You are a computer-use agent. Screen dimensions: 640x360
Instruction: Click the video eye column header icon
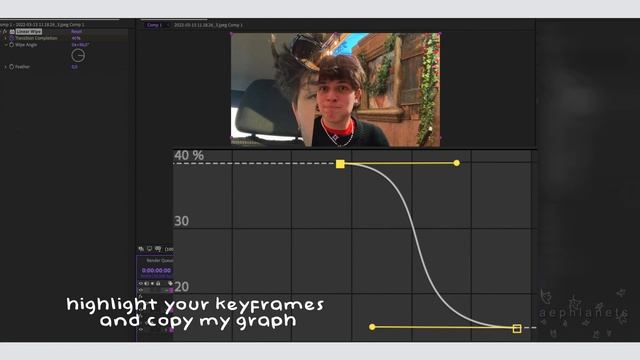click(x=141, y=283)
